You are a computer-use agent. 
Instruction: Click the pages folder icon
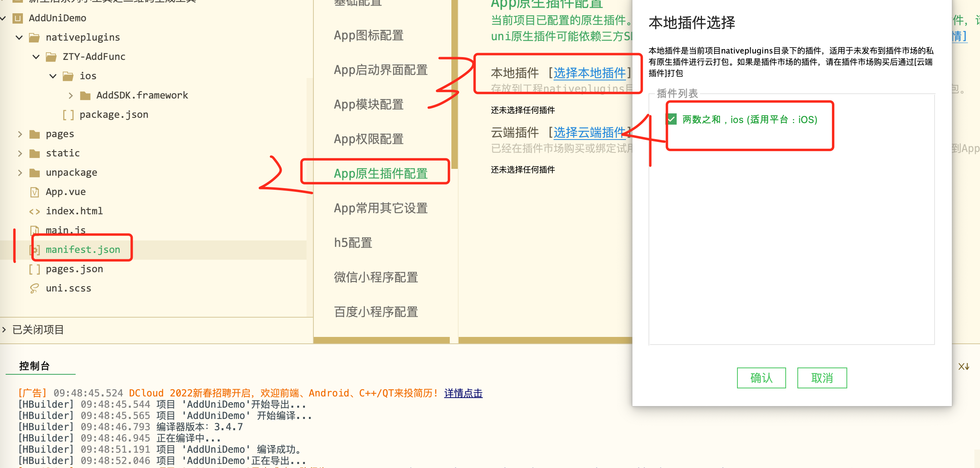coord(35,134)
